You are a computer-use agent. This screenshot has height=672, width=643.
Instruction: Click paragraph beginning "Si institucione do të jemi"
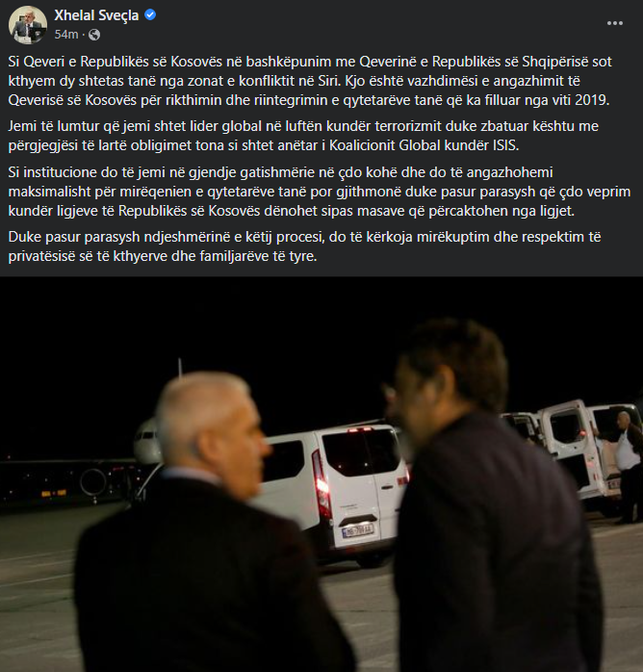320,192
